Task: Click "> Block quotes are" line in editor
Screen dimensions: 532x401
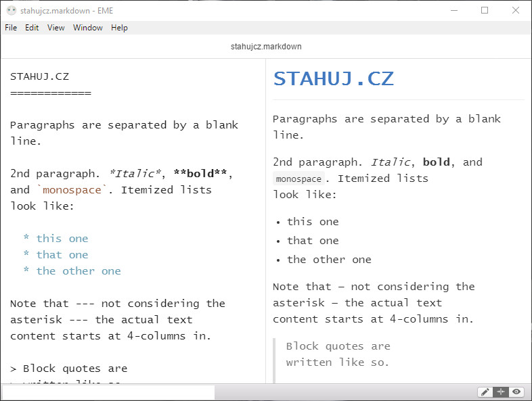Action: click(x=69, y=369)
